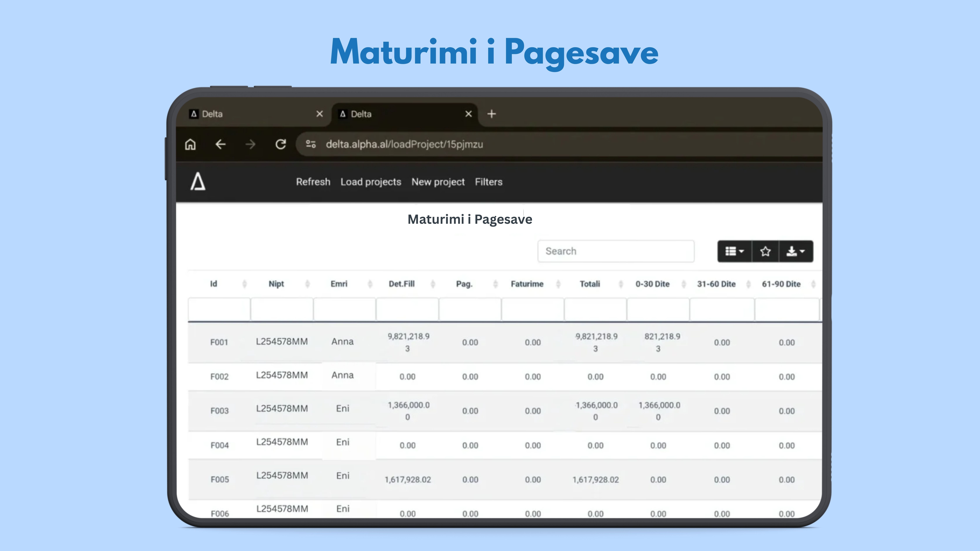Click the Id column filter box
This screenshot has height=551, width=980.
219,309
